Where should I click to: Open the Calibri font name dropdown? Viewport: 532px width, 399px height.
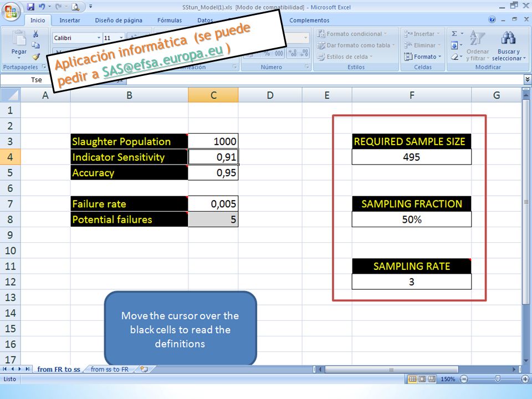[99, 38]
